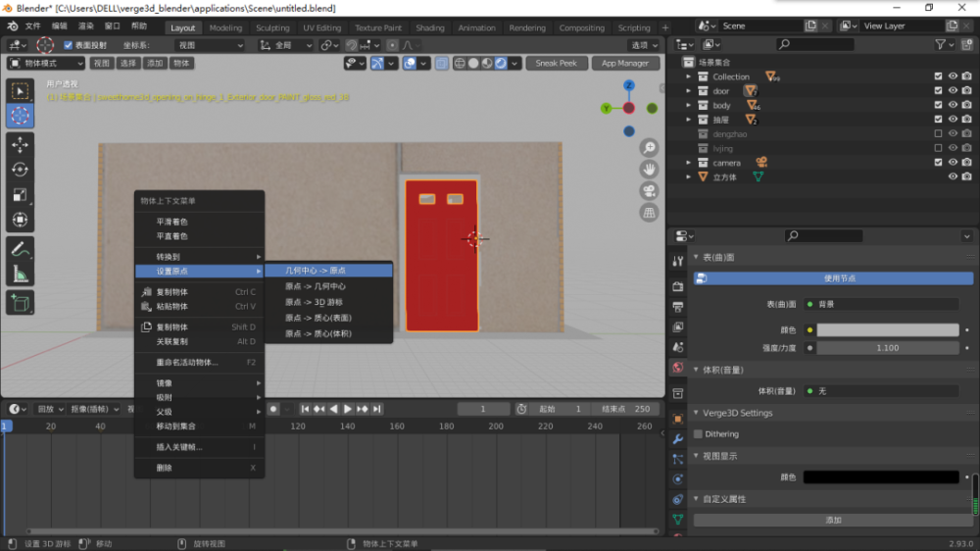Open the 文件 menu
The height and width of the screenshot is (551, 980).
[32, 26]
